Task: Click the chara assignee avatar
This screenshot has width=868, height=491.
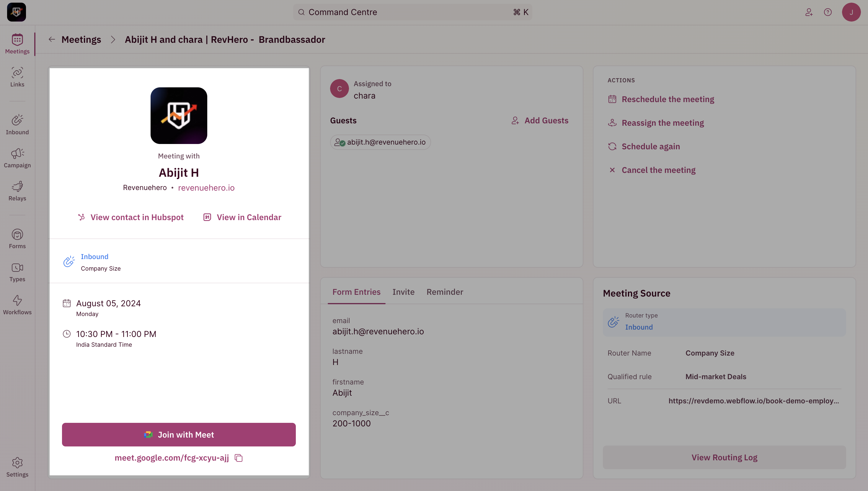Action: (339, 89)
